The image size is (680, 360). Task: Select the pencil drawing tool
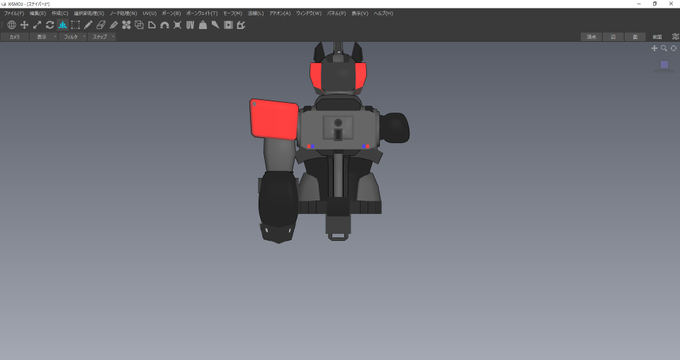point(88,25)
